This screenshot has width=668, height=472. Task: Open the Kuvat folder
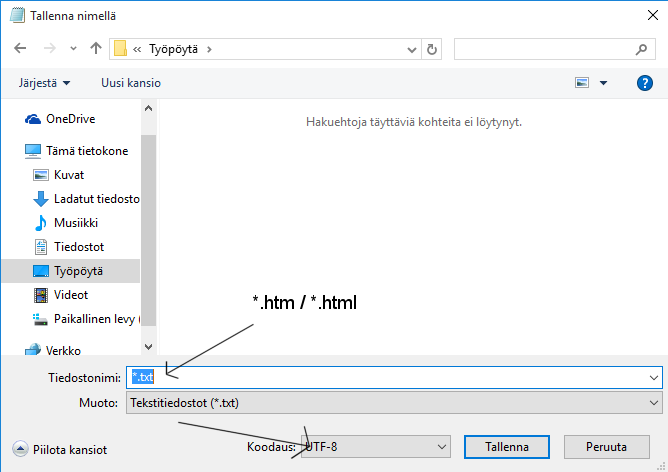tap(69, 175)
